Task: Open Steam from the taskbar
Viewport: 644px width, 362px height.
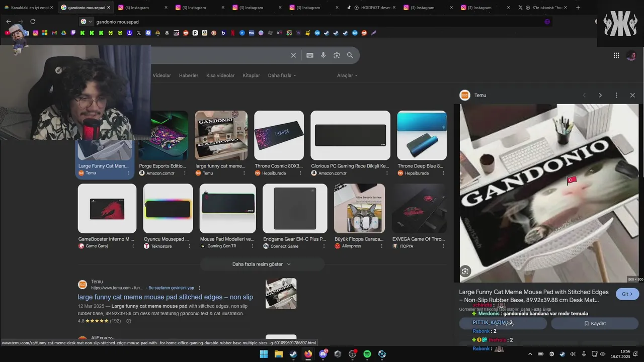Action: click(x=293, y=354)
